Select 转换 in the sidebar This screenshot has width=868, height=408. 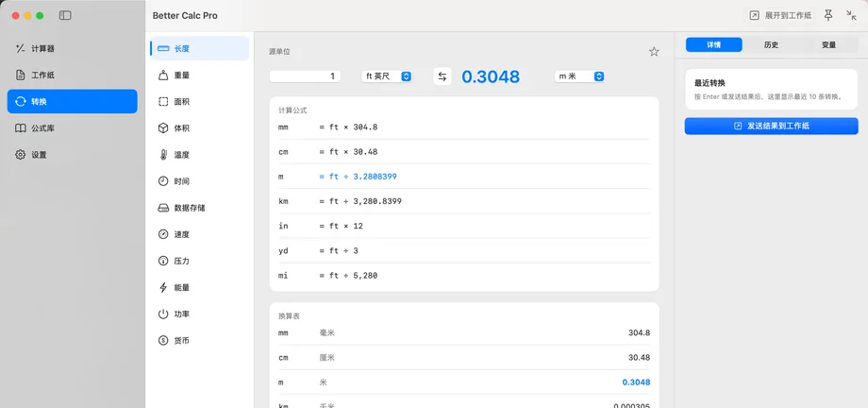coord(72,101)
